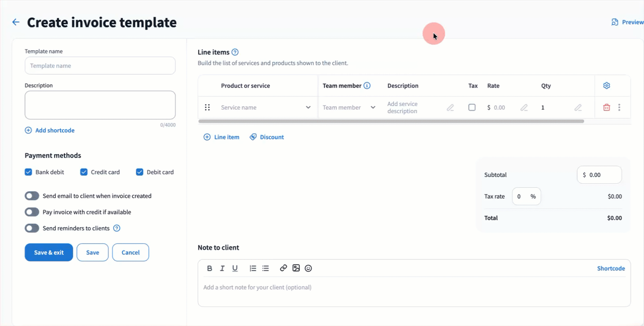The height and width of the screenshot is (326, 644).
Task: Delete the line item with the trash icon
Action: (607, 107)
